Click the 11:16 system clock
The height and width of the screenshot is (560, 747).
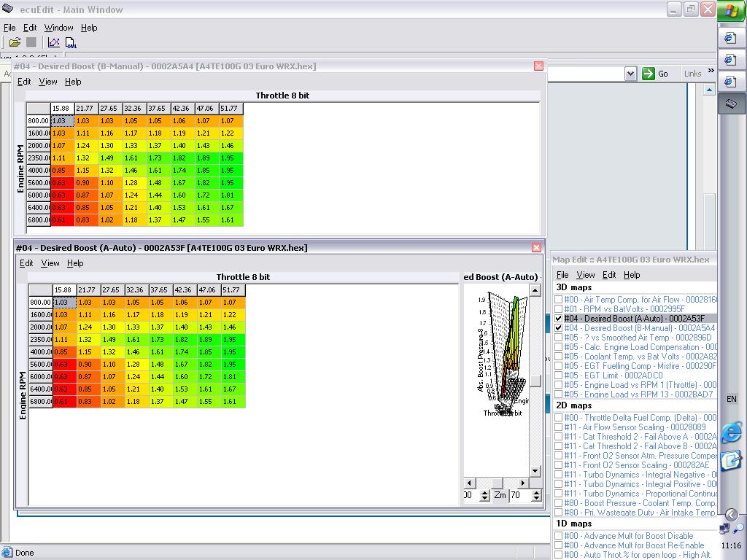click(x=731, y=545)
